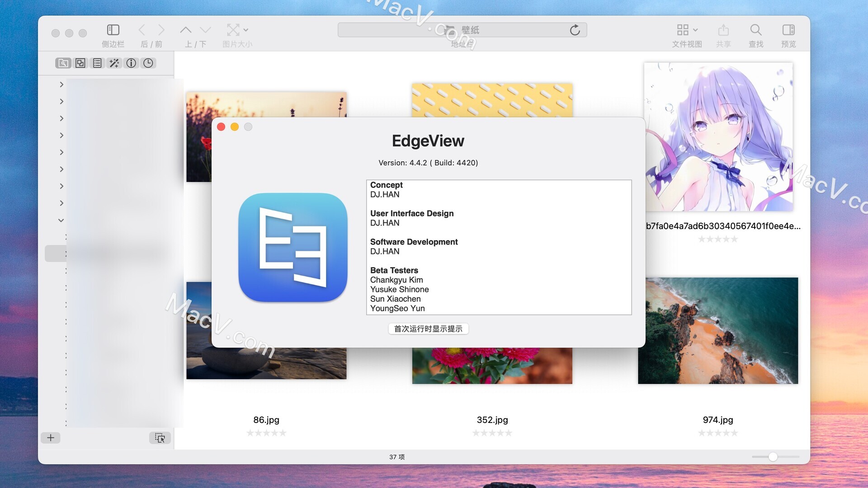Screen dimensions: 868x488
Task: Collapse the expanded downward chevron in the sidebar tree
Action: coord(61,220)
